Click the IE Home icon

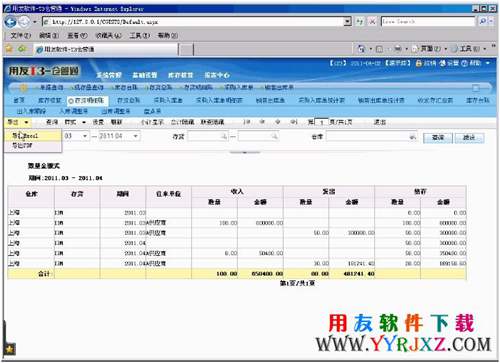[x=361, y=49]
